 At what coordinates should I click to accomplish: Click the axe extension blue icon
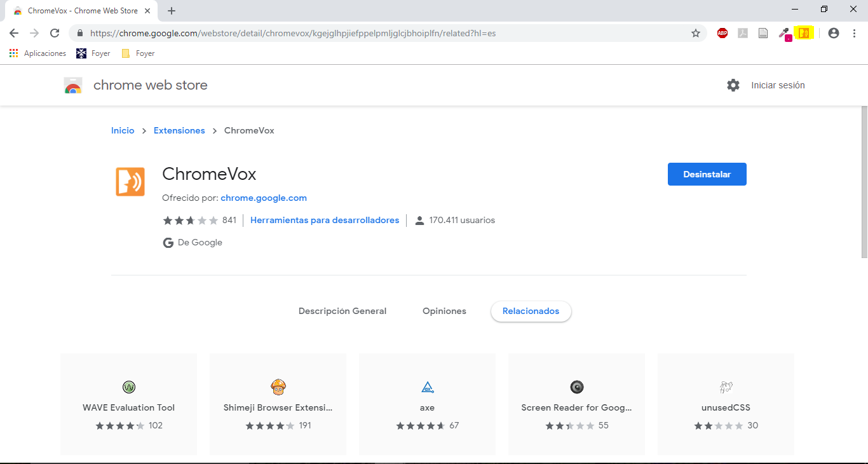[427, 386]
